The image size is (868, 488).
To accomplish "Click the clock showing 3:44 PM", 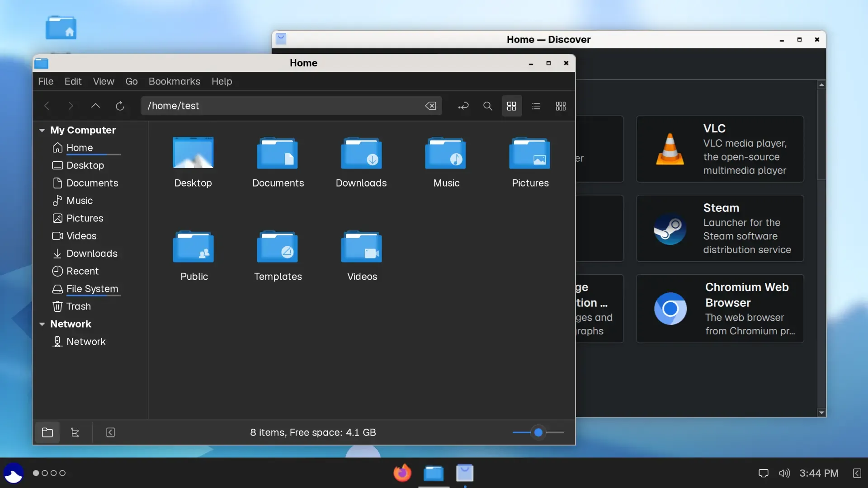I will 819,473.
